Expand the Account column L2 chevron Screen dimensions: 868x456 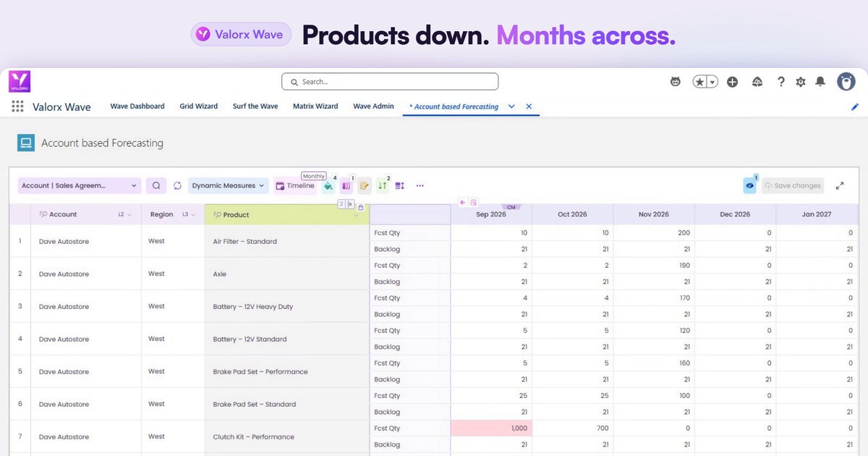pos(130,215)
